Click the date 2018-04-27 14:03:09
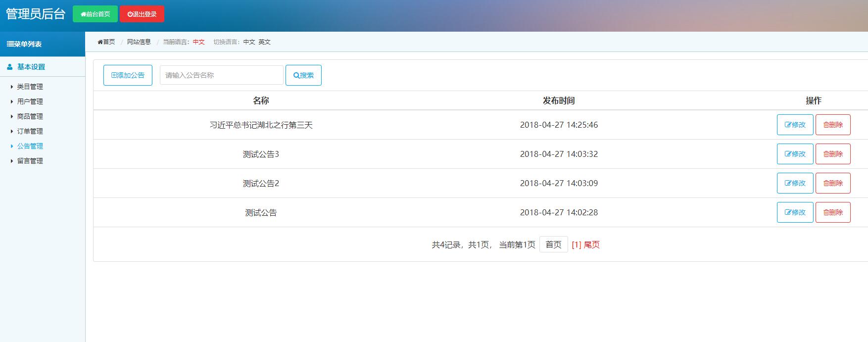The image size is (868, 342). coord(559,183)
